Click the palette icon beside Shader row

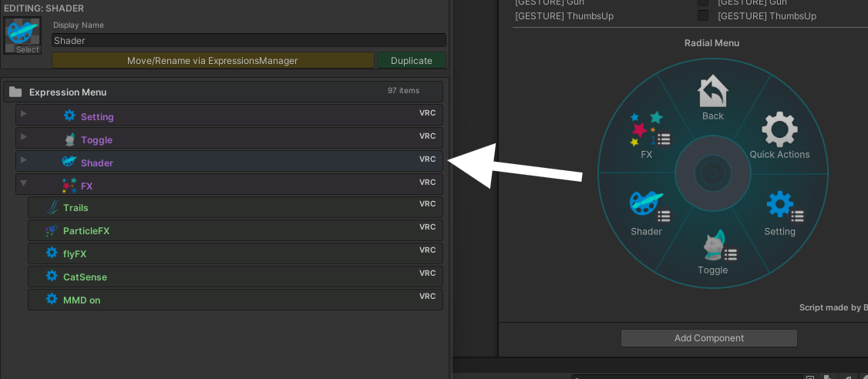69,162
